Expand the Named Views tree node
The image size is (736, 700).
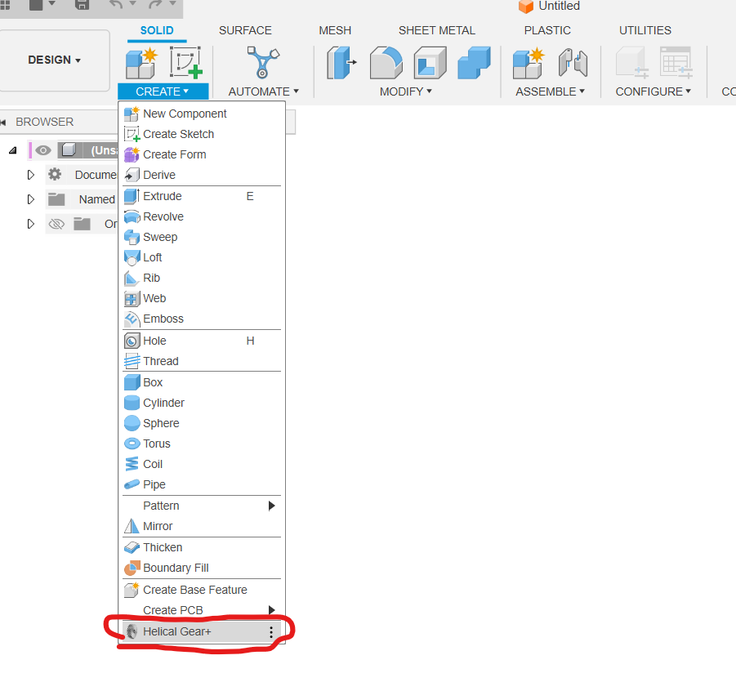pos(31,199)
